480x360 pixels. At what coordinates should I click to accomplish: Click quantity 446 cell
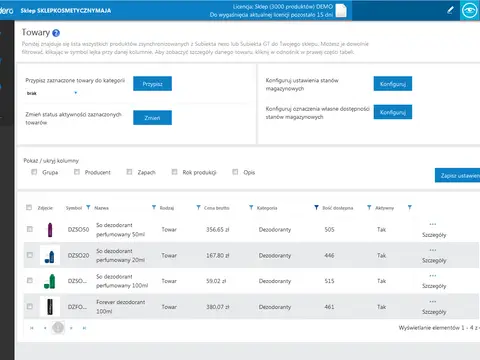pyautogui.click(x=329, y=255)
